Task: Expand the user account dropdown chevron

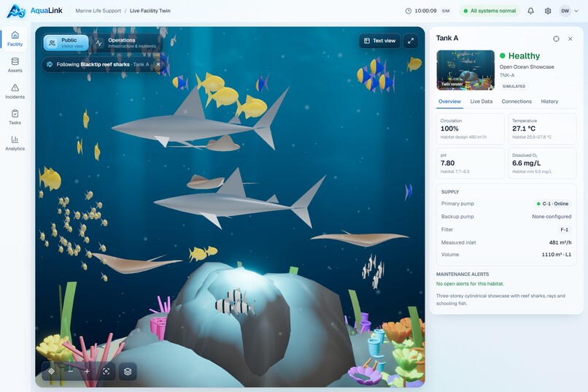Action: point(576,11)
